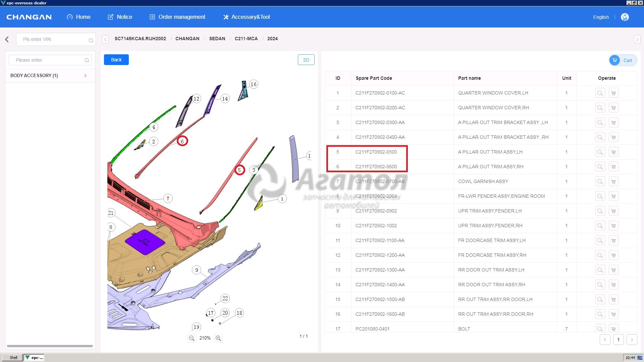This screenshot has height=362, width=644.
Task: Click the blue Back button
Action: (116, 60)
